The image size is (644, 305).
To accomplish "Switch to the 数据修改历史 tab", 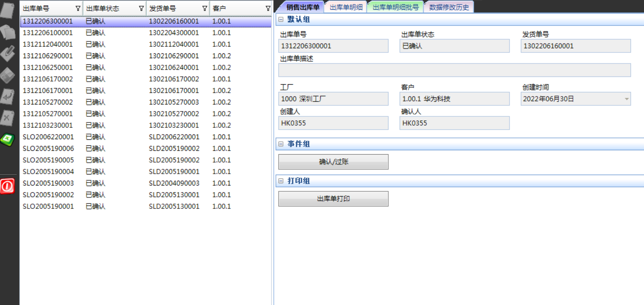I will pos(449,7).
